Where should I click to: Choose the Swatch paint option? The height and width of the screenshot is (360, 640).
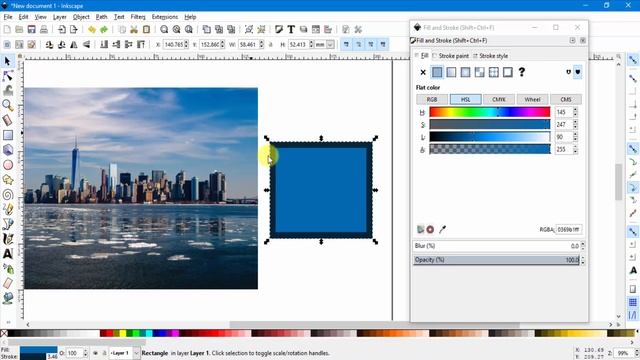pyautogui.click(x=508, y=73)
